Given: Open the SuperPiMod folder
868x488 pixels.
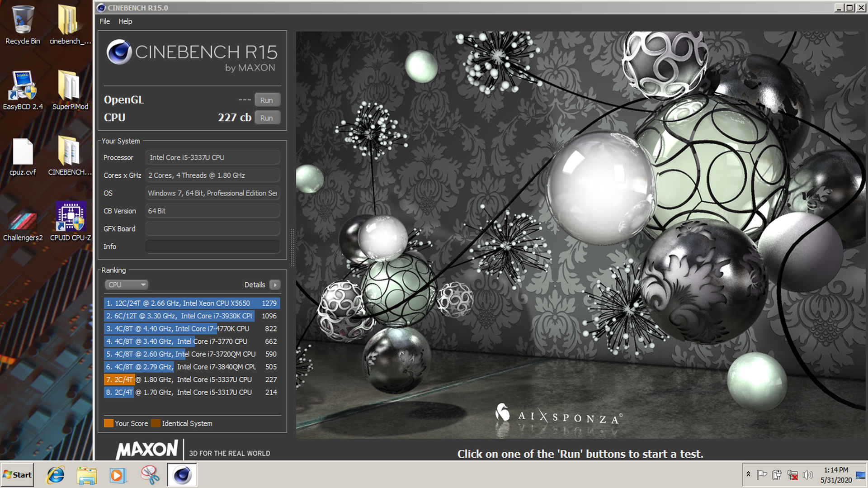Looking at the screenshot, I should pos(70,90).
